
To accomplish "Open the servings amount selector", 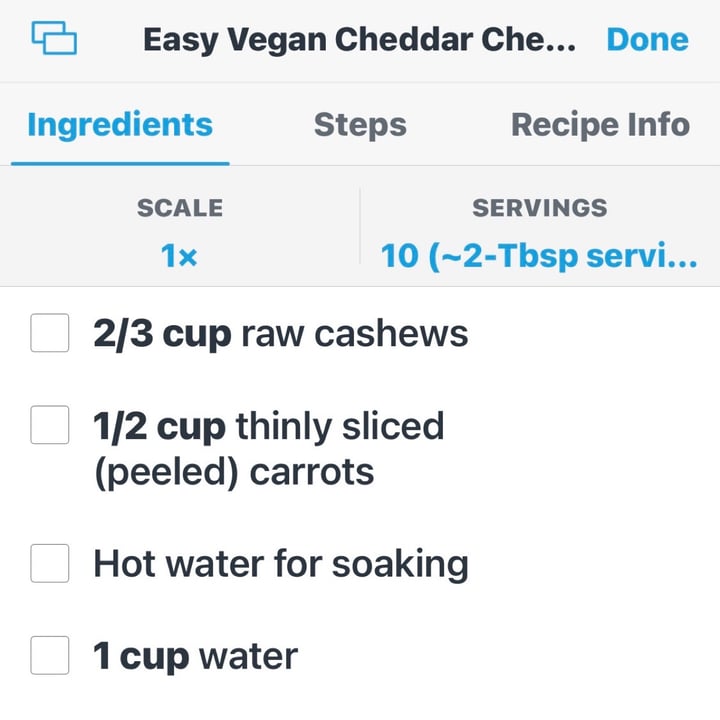I will 539,256.
